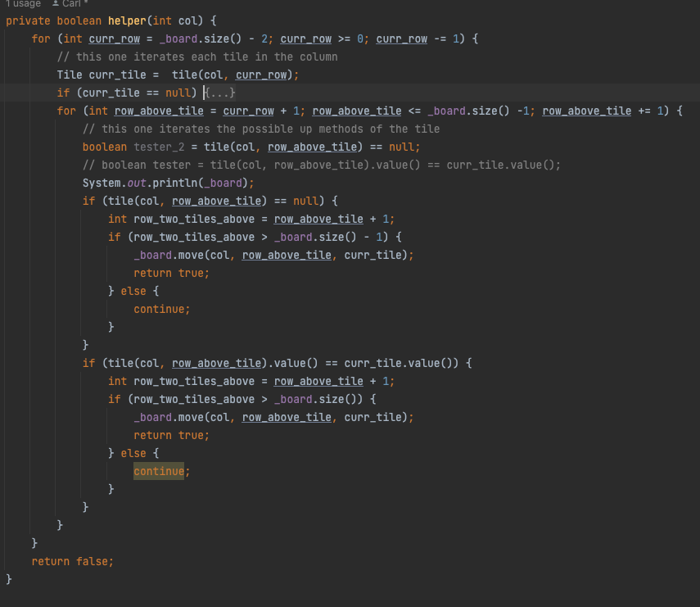
Task: Click comment about iterating each tile
Action: pyautogui.click(x=196, y=57)
